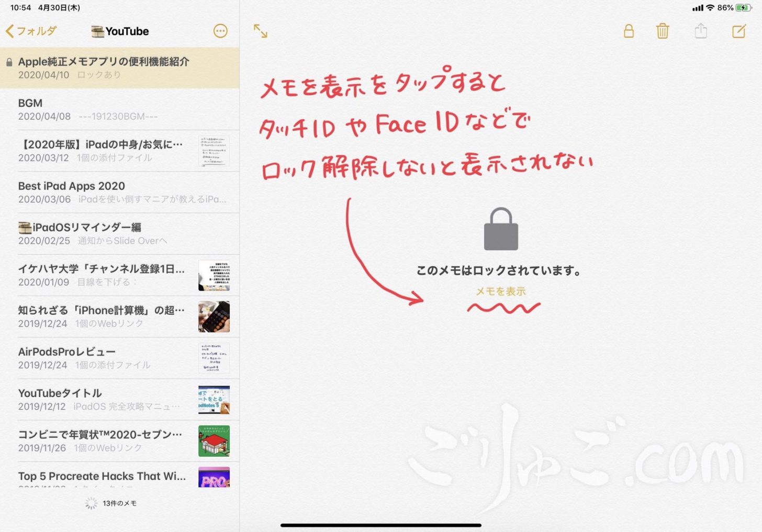Open the share sheet icon
762x532 pixels.
click(x=701, y=31)
